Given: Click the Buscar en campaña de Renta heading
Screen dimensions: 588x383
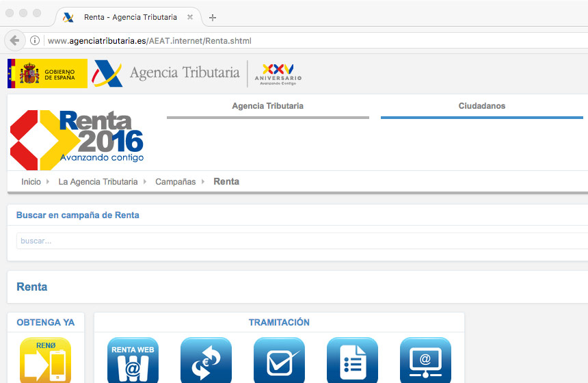Looking at the screenshot, I should coord(78,215).
